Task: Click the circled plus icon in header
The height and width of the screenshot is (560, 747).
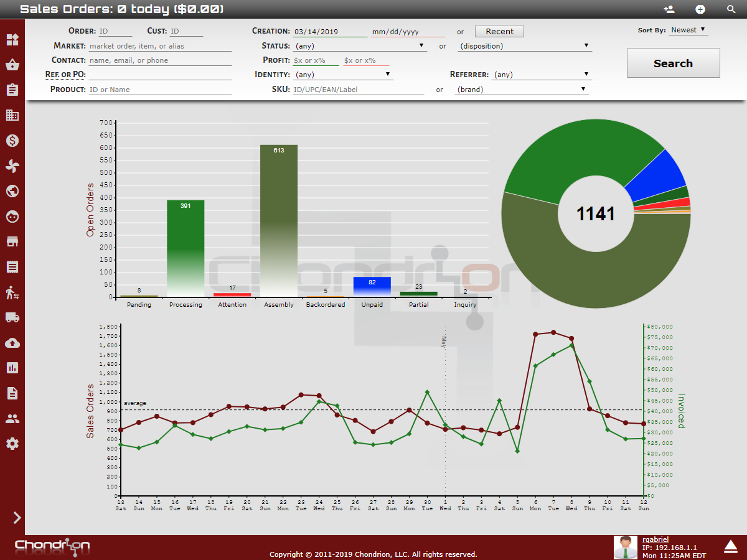Action: pos(700,9)
